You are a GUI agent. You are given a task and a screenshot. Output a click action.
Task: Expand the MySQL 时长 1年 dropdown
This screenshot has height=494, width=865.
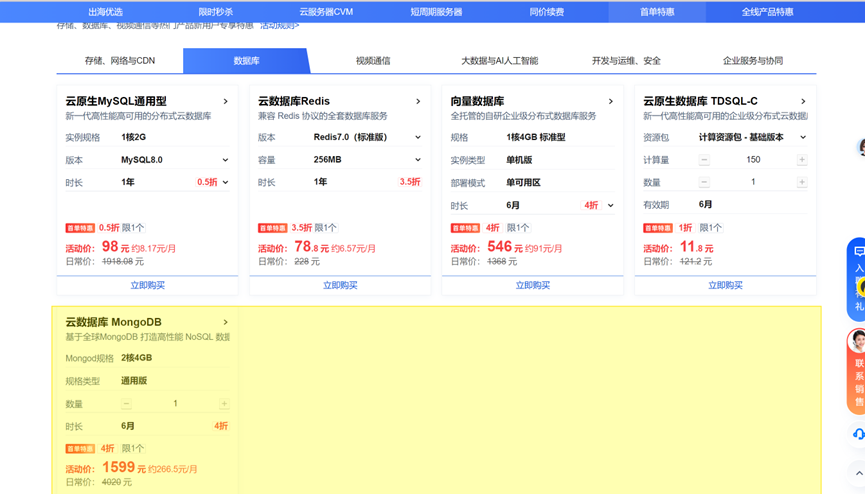pyautogui.click(x=225, y=182)
